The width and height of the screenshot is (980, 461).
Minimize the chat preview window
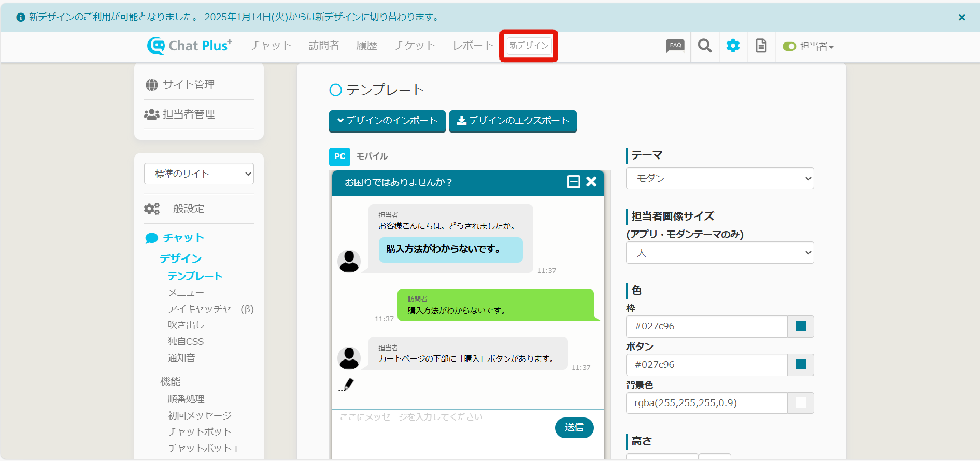click(573, 182)
